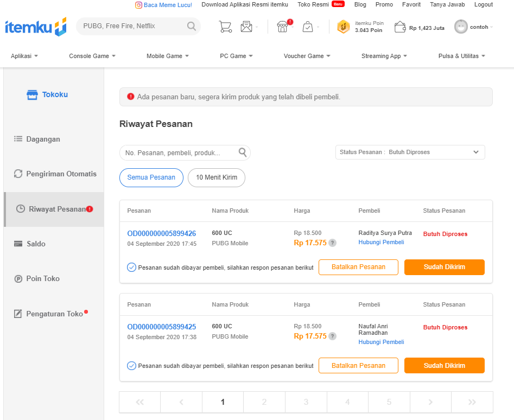
Task: Select the Semua Pesanan filter
Action: point(151,177)
